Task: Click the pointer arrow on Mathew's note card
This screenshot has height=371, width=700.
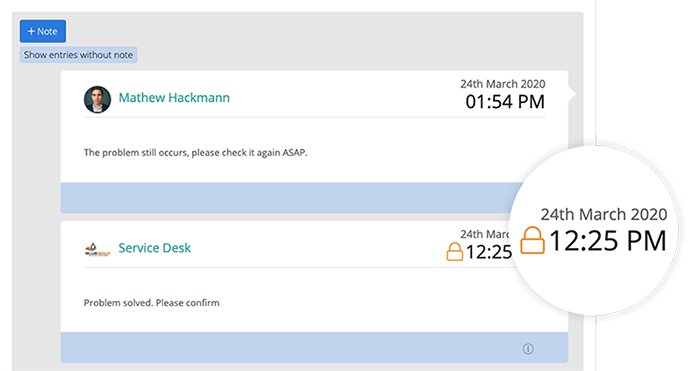Action: point(572,94)
